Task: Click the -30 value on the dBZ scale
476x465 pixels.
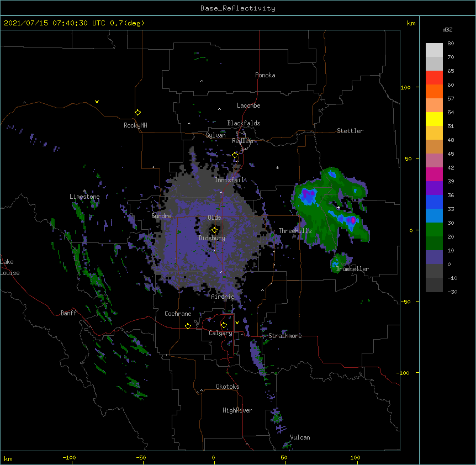Action: pyautogui.click(x=452, y=292)
